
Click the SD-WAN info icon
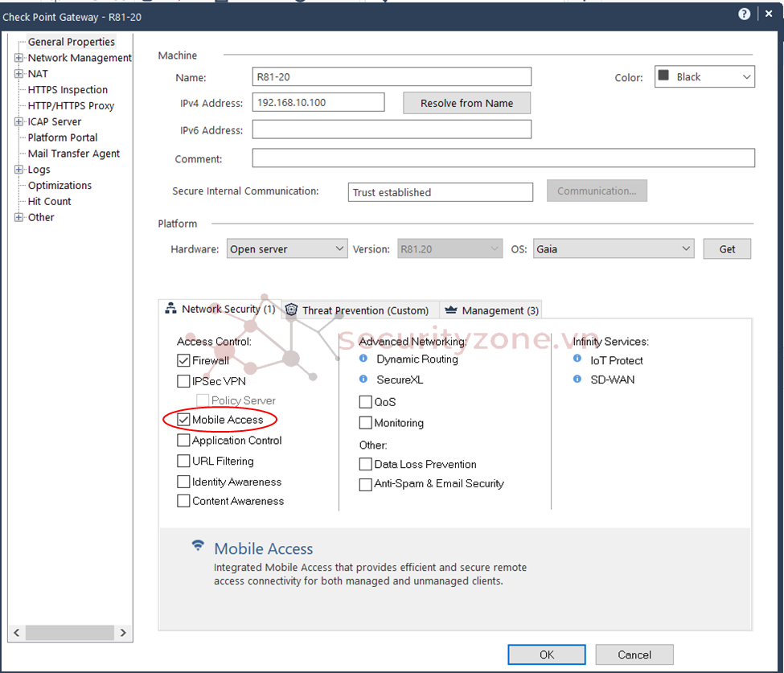[577, 379]
